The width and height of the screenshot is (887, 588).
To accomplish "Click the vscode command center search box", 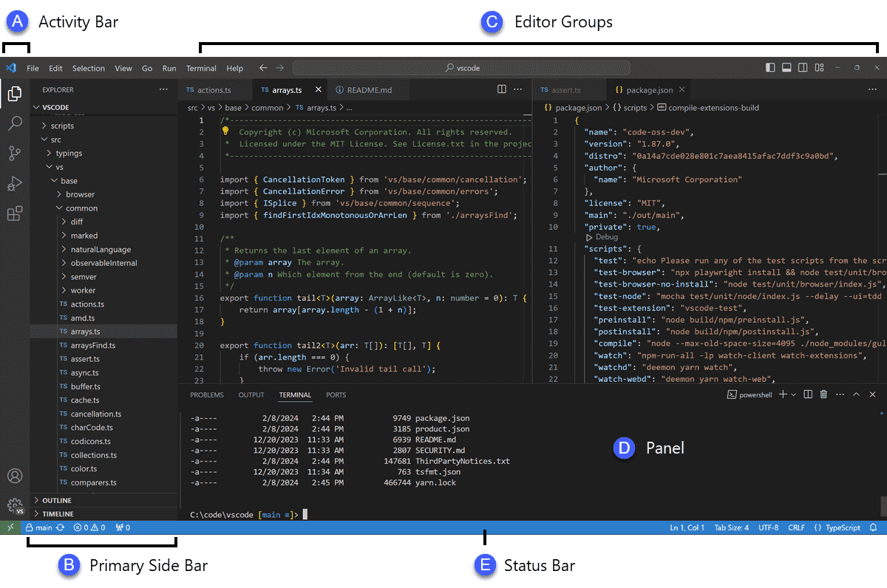I will (x=461, y=68).
